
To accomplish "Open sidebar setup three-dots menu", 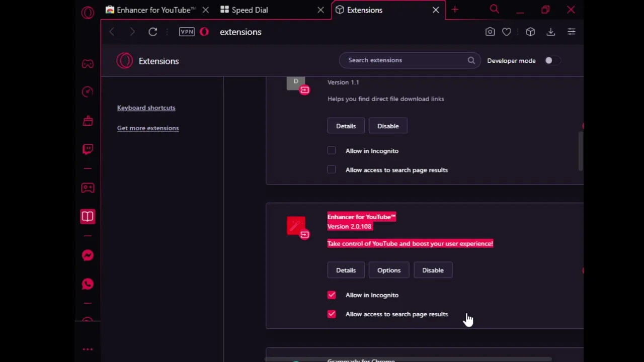I will pyautogui.click(x=88, y=349).
